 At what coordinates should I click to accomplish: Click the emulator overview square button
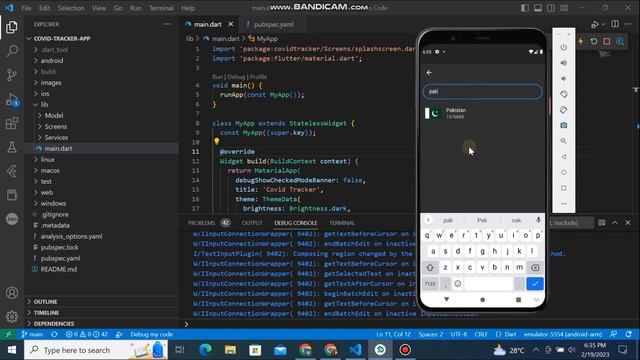(x=564, y=188)
